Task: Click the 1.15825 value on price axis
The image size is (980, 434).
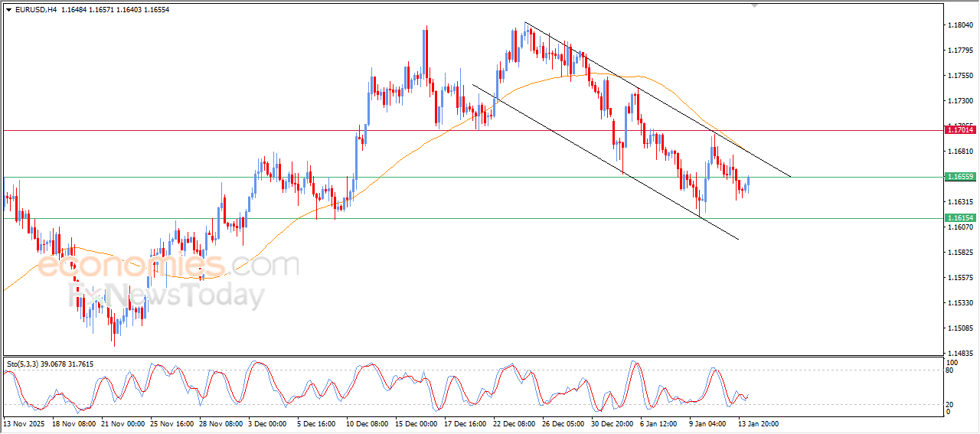Action: [x=960, y=253]
